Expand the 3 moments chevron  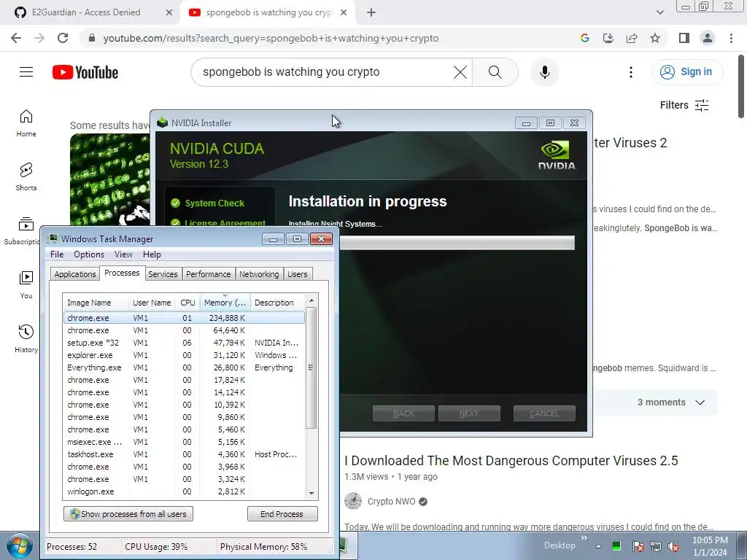click(700, 402)
